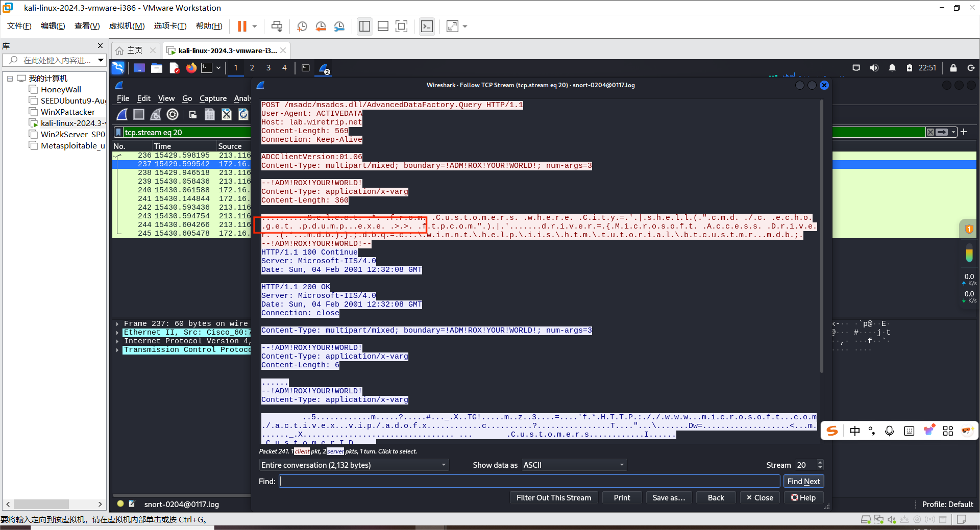The height and width of the screenshot is (530, 980).
Task: Expand Transmission Control Protocol row
Action: (117, 350)
